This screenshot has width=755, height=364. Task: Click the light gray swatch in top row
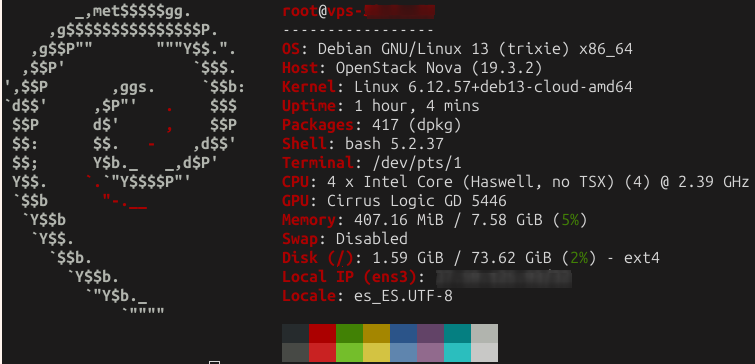click(484, 333)
